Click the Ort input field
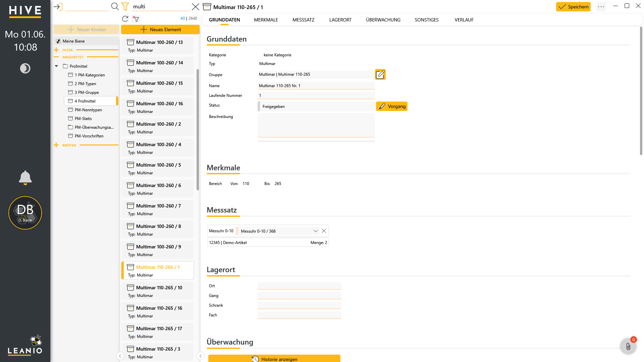644x362 pixels. [299, 286]
